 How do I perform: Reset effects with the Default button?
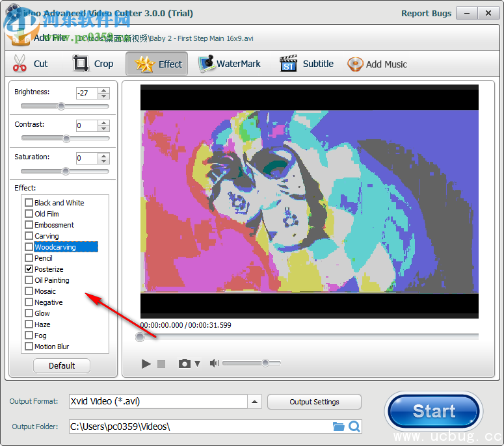(62, 365)
